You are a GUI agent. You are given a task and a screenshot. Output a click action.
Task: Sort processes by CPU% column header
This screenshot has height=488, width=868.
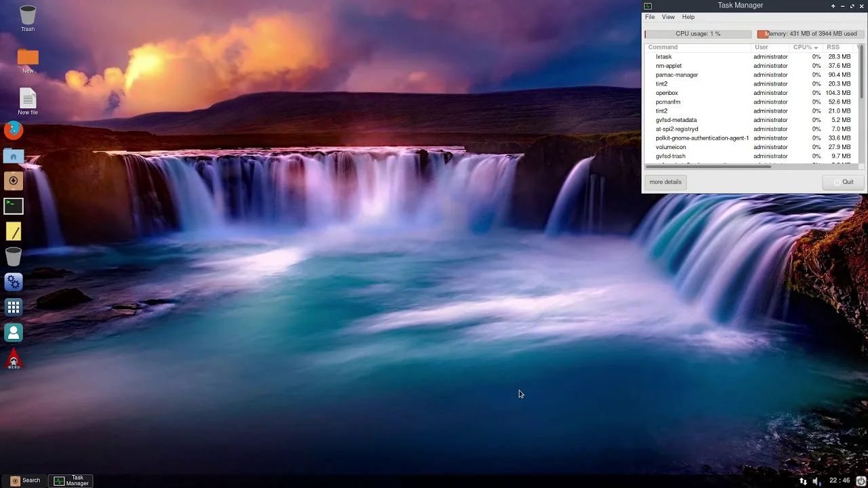coord(804,47)
